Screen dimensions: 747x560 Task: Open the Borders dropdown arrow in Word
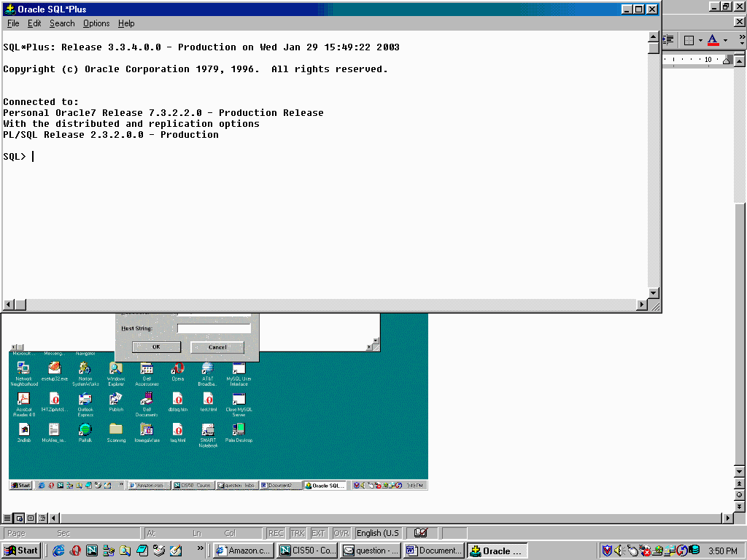tap(700, 40)
